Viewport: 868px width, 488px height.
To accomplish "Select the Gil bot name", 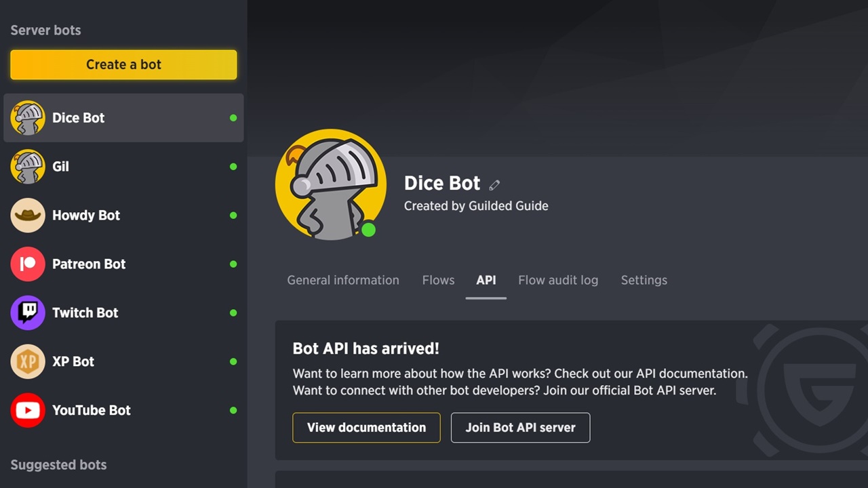I will [60, 167].
